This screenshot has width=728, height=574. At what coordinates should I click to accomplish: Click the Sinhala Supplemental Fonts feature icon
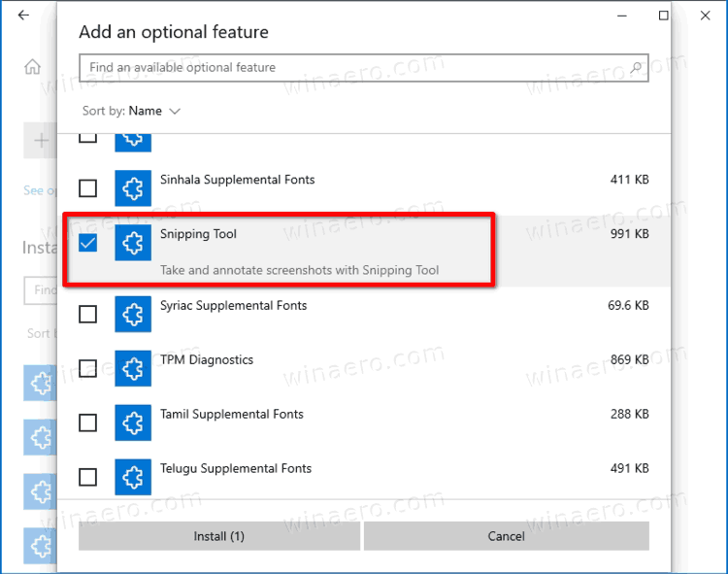pyautogui.click(x=133, y=188)
